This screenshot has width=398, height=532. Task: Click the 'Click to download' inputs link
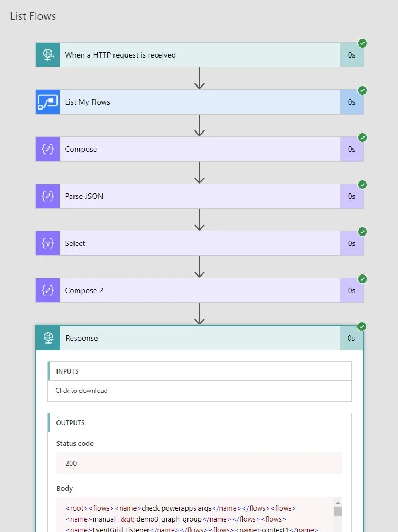coord(82,391)
